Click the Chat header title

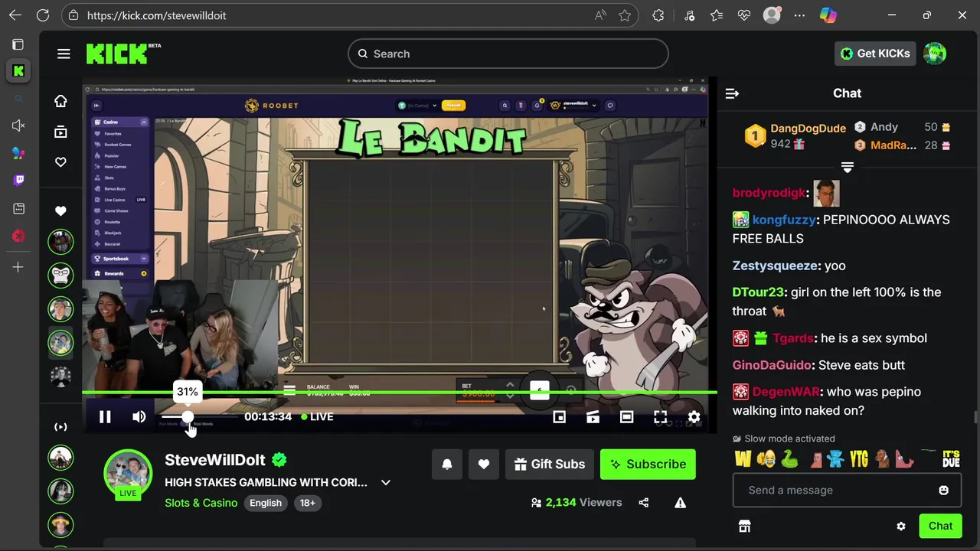847,93
